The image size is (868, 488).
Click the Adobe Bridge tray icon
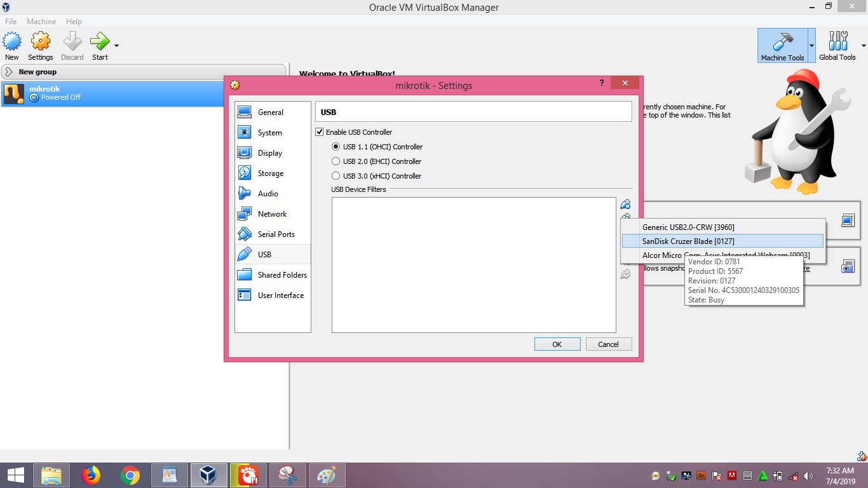click(x=702, y=475)
